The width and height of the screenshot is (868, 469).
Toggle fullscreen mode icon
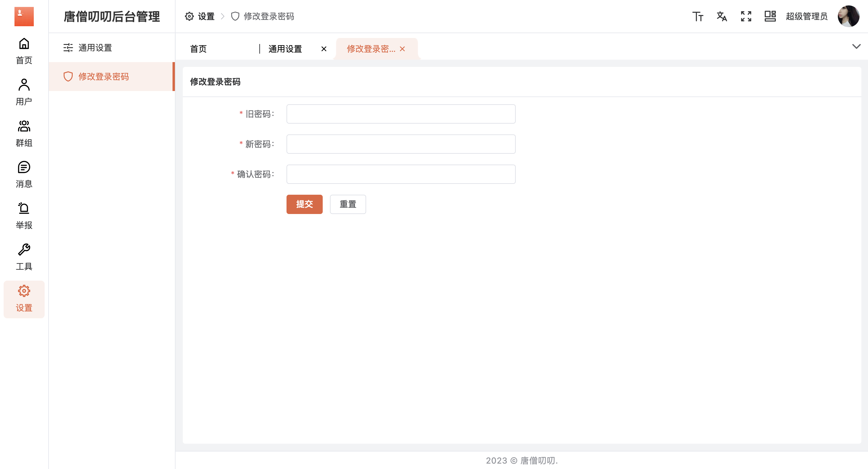[x=746, y=16]
